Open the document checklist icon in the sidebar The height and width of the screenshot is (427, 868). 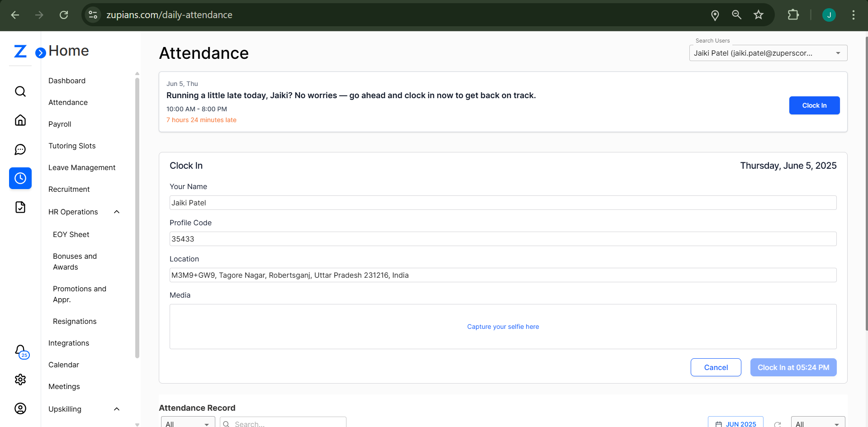(20, 207)
